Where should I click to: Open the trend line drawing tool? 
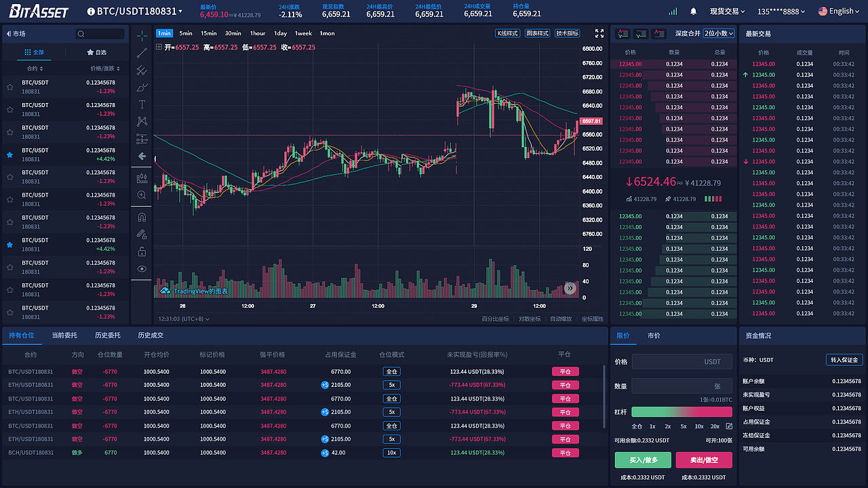pyautogui.click(x=142, y=52)
